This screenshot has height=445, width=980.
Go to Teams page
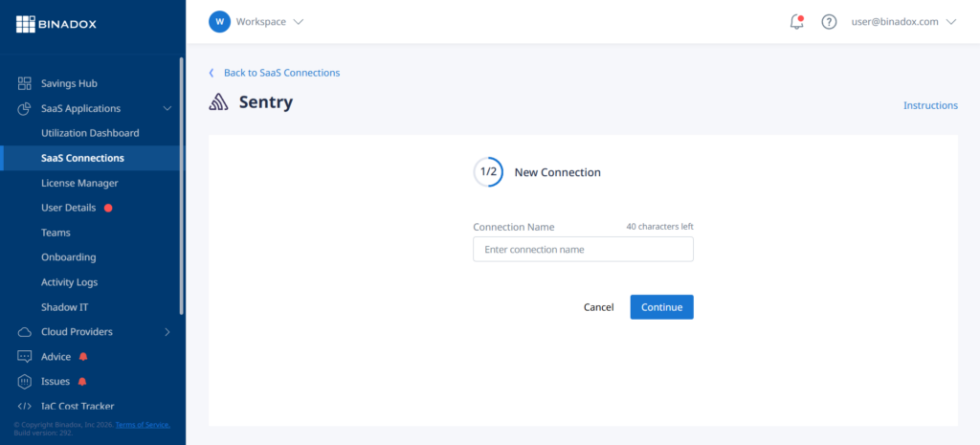coord(56,233)
